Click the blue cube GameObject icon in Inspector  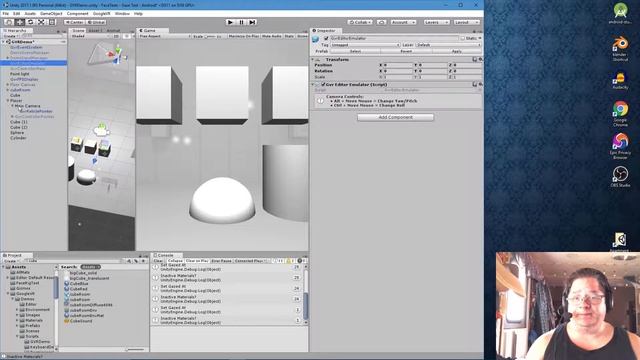coord(316,39)
